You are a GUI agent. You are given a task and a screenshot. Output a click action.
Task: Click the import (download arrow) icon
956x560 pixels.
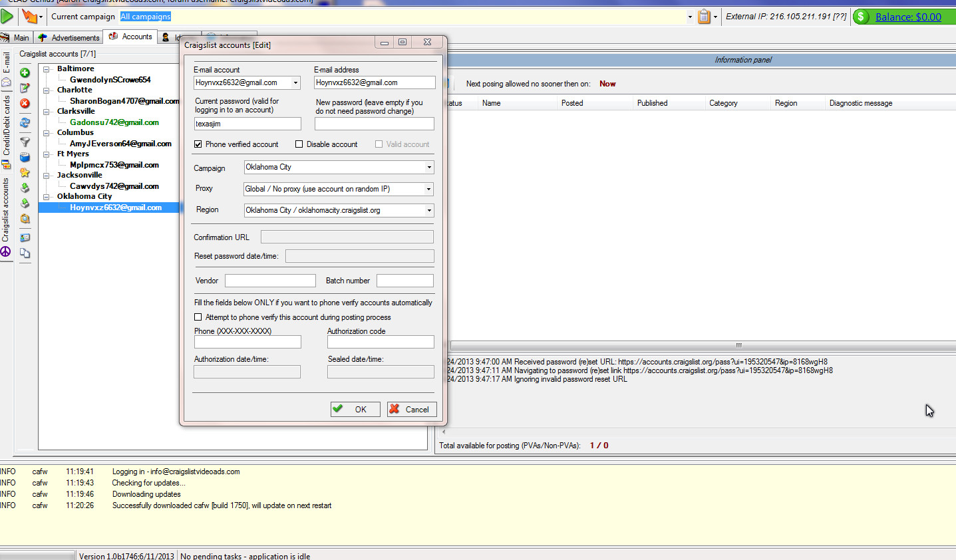pos(25,188)
